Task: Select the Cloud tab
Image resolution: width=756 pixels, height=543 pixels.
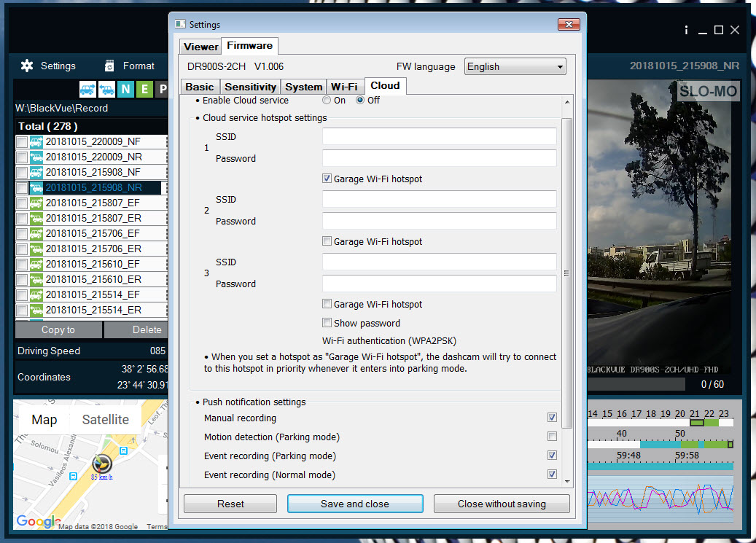Action: click(385, 86)
